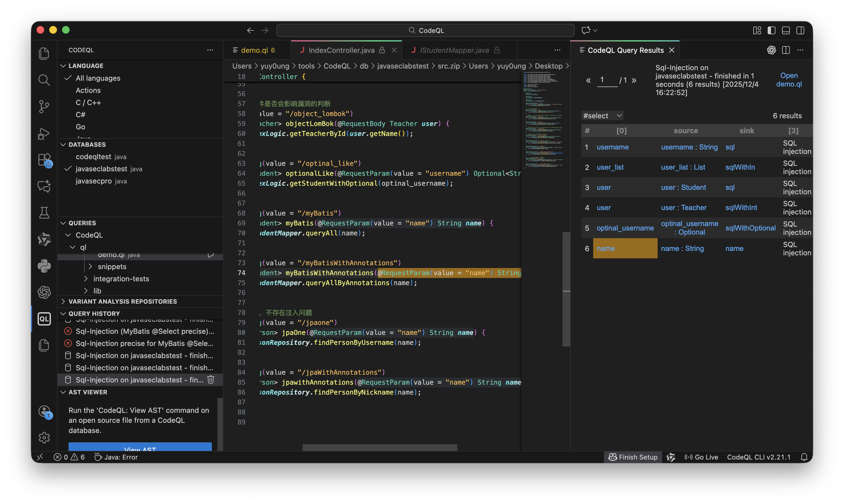The image size is (844, 504).
Task: Open the Run and Debug view
Action: (44, 133)
